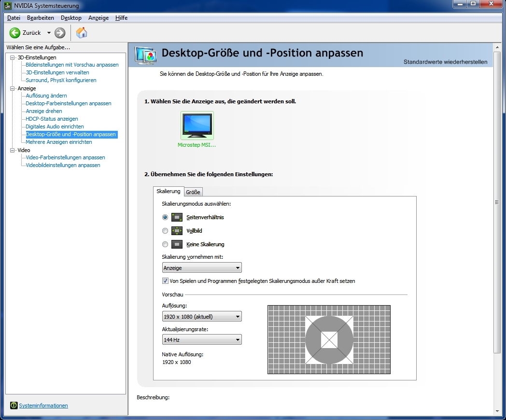Click the scrollbar up arrow
Screen dimensions: 506x420
pyautogui.click(x=497, y=47)
